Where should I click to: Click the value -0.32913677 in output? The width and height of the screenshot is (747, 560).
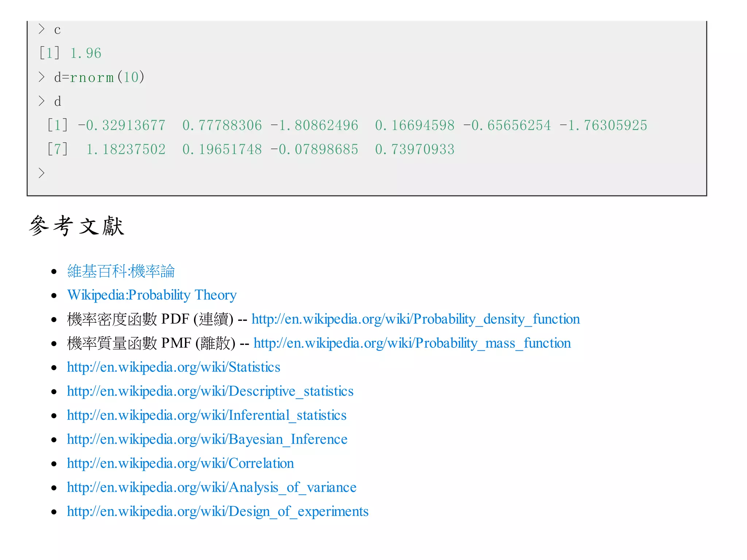click(122, 125)
